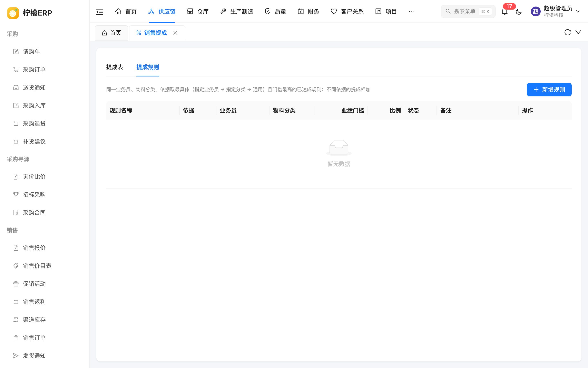The height and width of the screenshot is (368, 588).
Task: Switch to the 提成表 tab
Action: [x=115, y=67]
